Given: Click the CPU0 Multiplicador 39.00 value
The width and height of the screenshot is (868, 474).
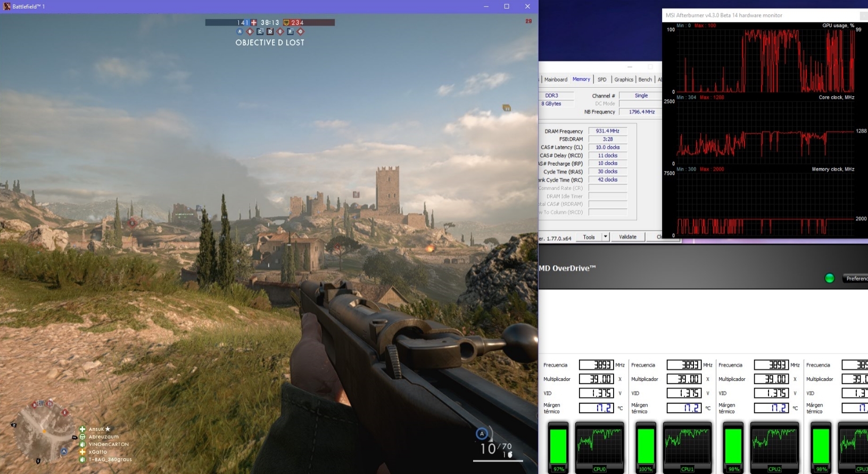Looking at the screenshot, I should 597,379.
